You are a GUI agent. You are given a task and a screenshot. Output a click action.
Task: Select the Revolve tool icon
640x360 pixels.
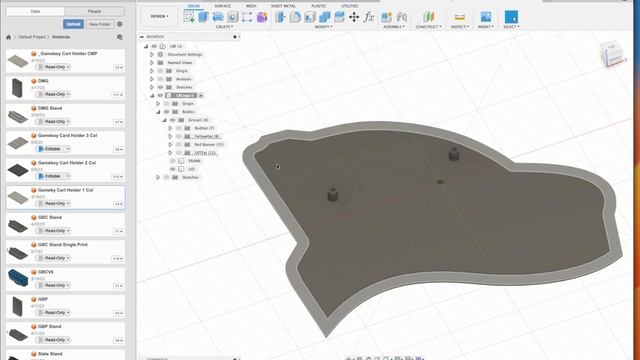(218, 17)
